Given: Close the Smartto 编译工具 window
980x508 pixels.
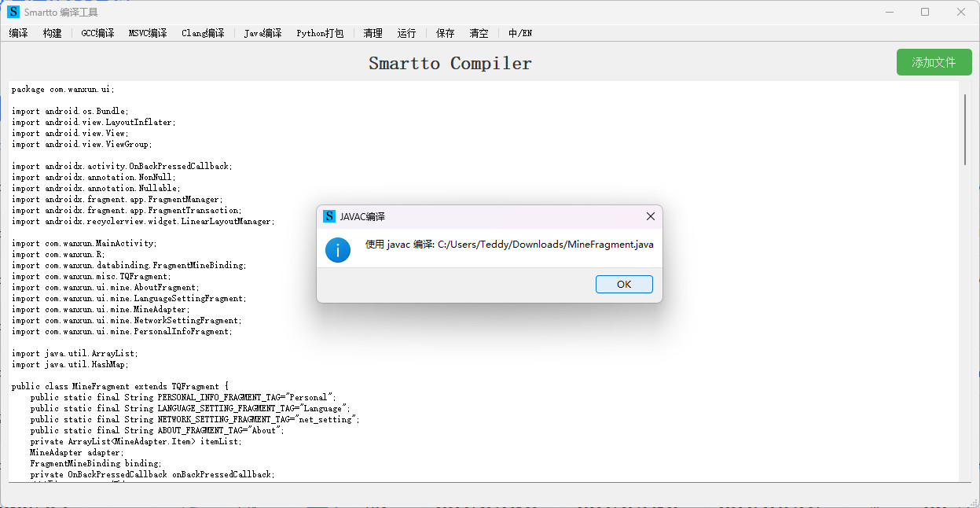Looking at the screenshot, I should pos(961,12).
